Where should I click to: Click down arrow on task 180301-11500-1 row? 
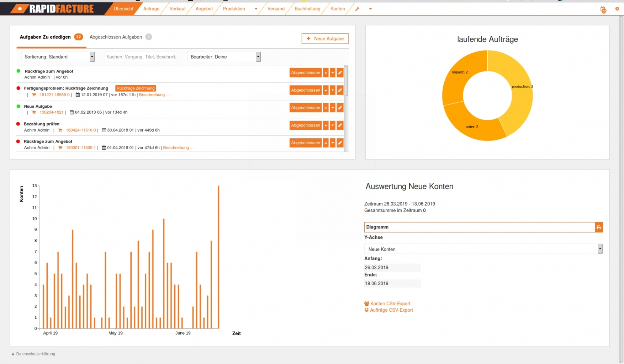coord(333,143)
